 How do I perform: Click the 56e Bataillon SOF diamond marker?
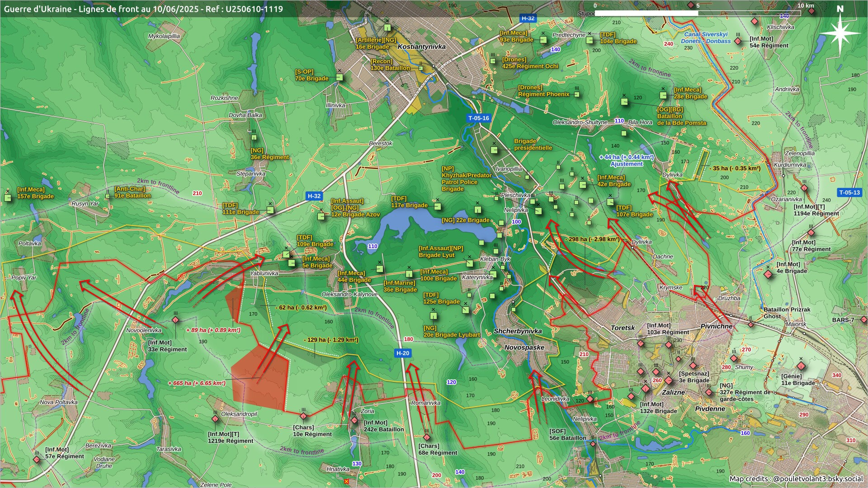point(593,444)
